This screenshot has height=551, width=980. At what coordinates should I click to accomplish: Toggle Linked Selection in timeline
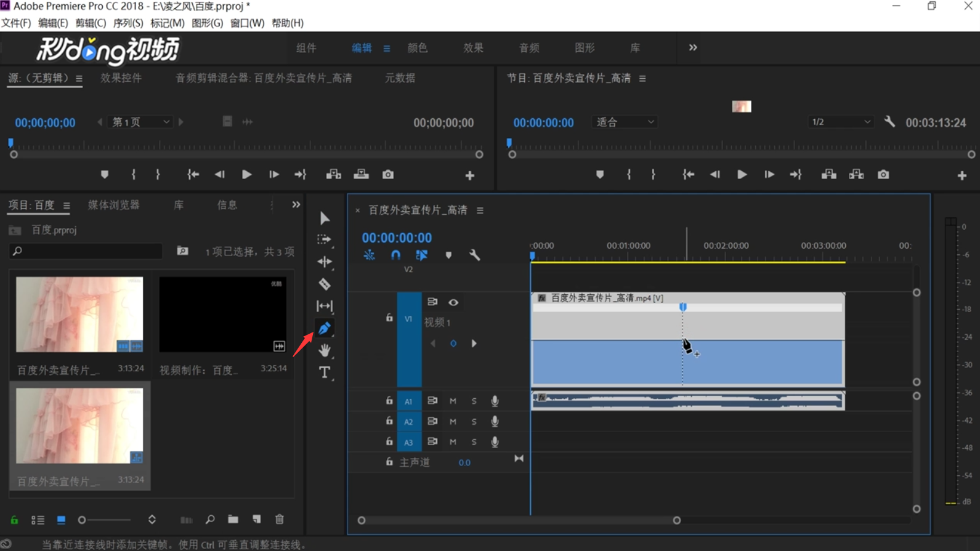click(421, 255)
